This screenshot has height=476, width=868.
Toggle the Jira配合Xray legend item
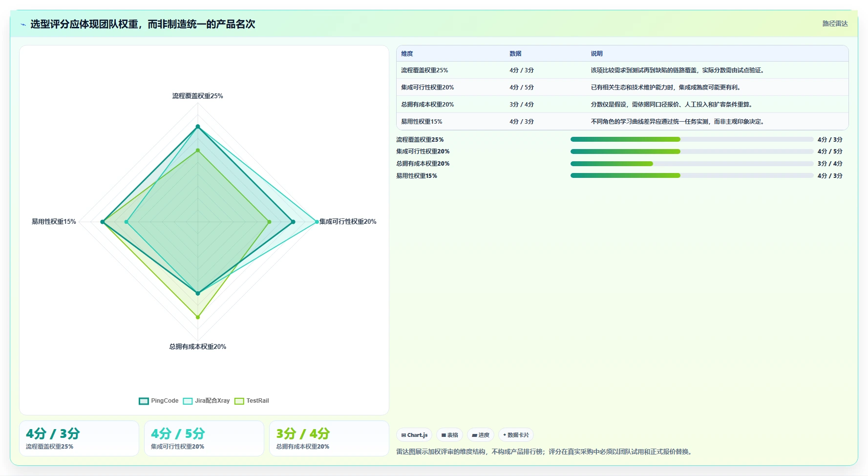(206, 401)
